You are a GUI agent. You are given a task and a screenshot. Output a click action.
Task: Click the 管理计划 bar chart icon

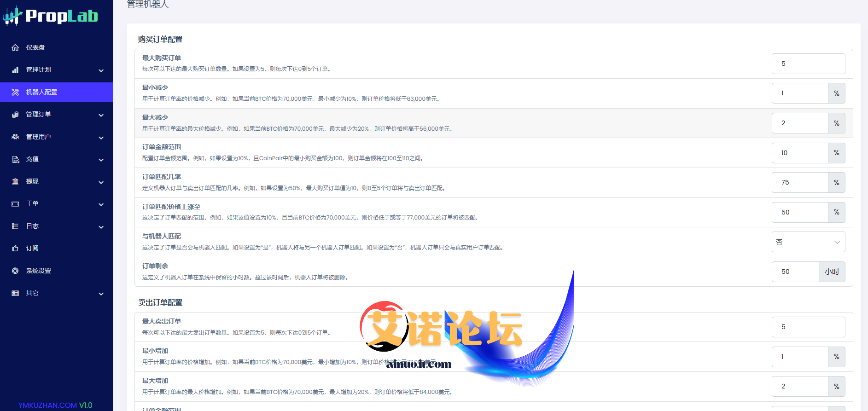(x=15, y=70)
